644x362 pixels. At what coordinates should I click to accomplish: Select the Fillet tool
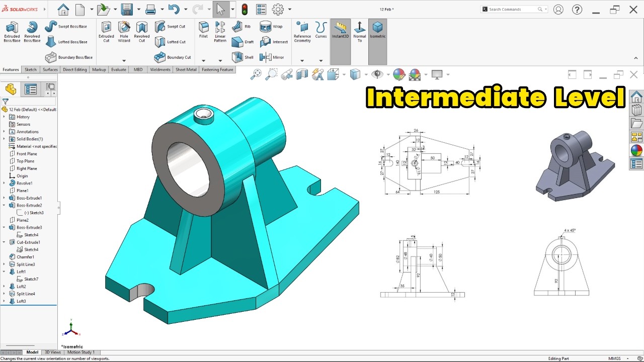203,30
